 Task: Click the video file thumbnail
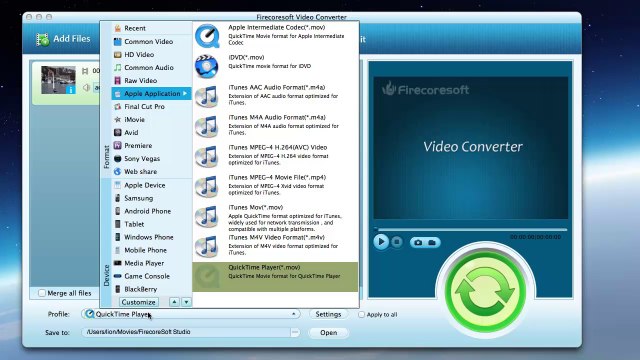coord(58,80)
